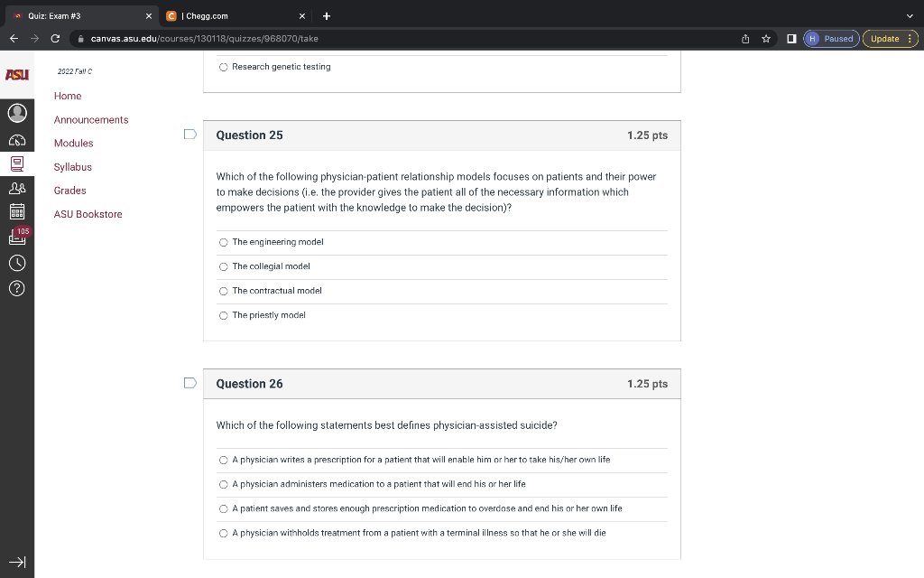This screenshot has height=578, width=924.
Task: Open the ASU logo home link
Action: click(17, 75)
